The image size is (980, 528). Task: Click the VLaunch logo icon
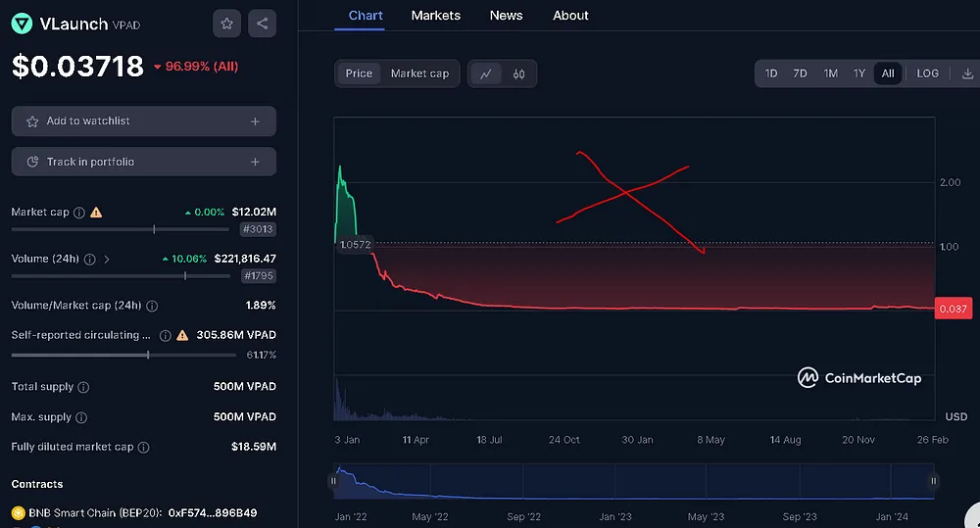(22, 24)
